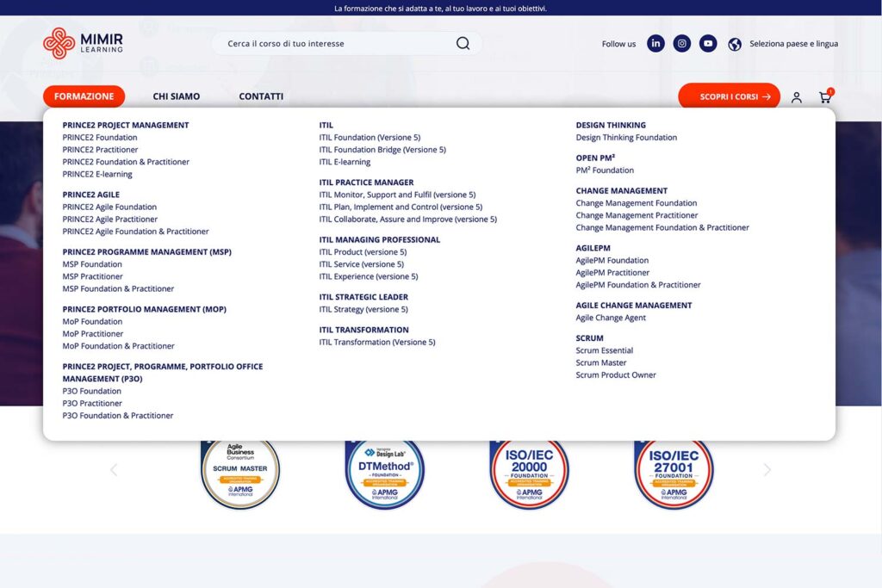Open ITIL Experience (versione 5)
The height and width of the screenshot is (588, 882).
click(369, 276)
